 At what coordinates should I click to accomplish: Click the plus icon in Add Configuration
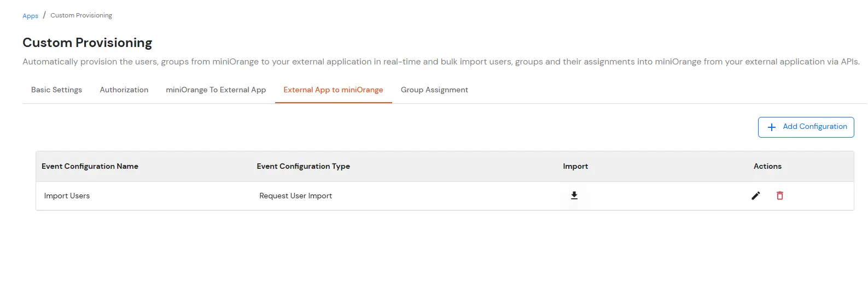click(772, 127)
